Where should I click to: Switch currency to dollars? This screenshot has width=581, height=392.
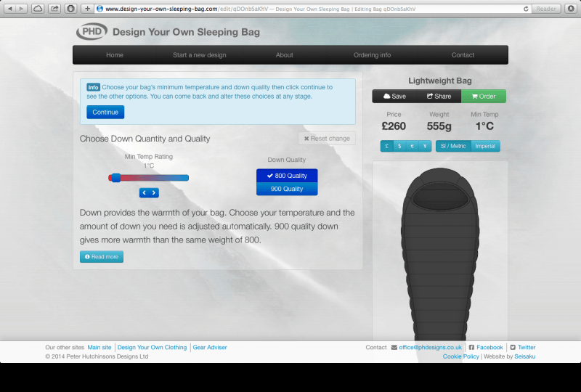click(x=399, y=146)
